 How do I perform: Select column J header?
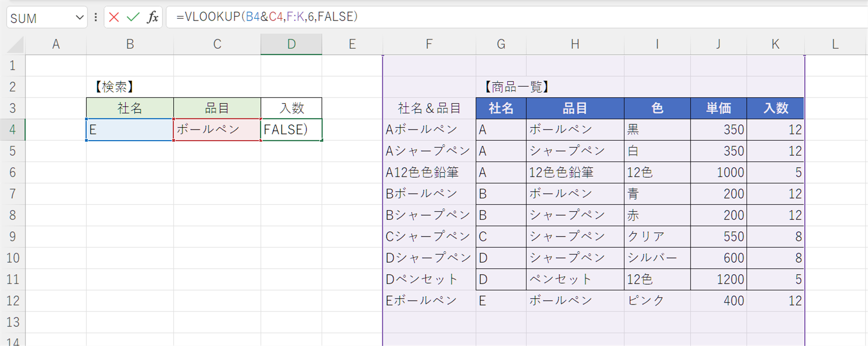click(x=719, y=44)
